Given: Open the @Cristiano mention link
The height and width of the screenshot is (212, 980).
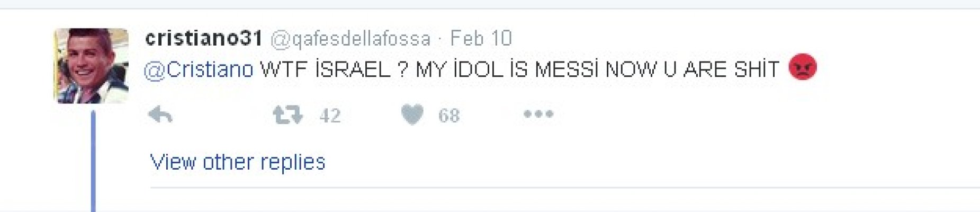Looking at the screenshot, I should click(199, 70).
